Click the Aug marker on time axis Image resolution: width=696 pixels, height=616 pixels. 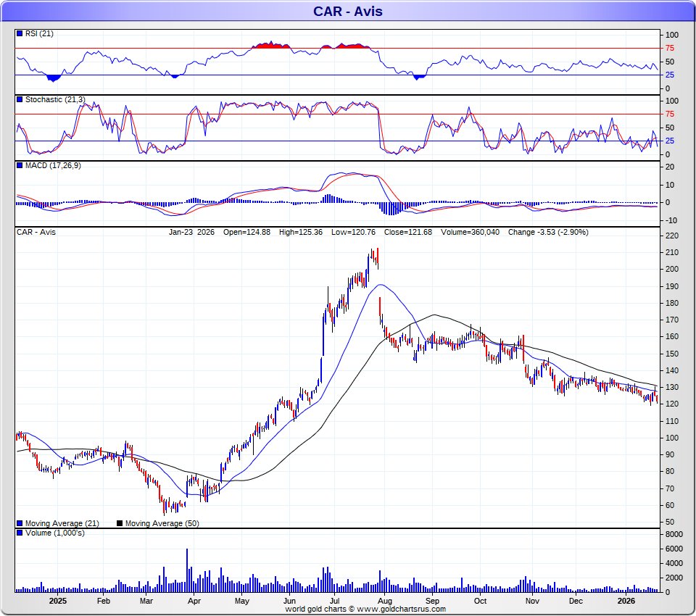coord(385,601)
